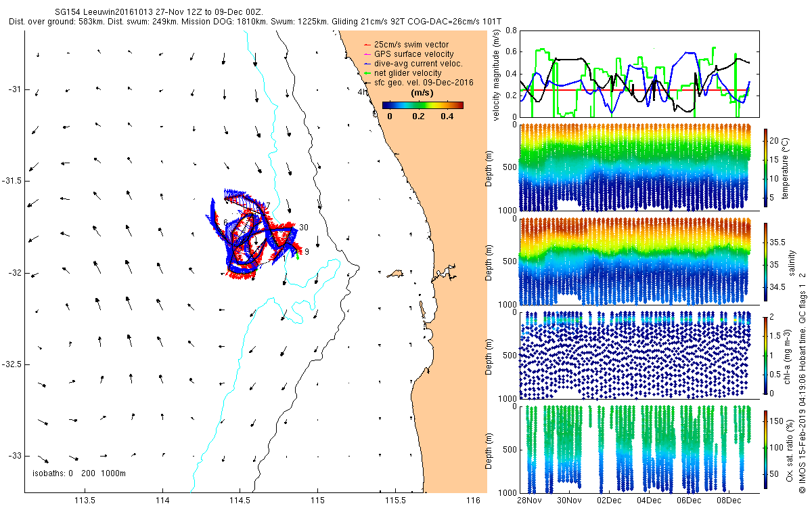
Task: Click the chl-a colorbar
Action: tap(766, 356)
